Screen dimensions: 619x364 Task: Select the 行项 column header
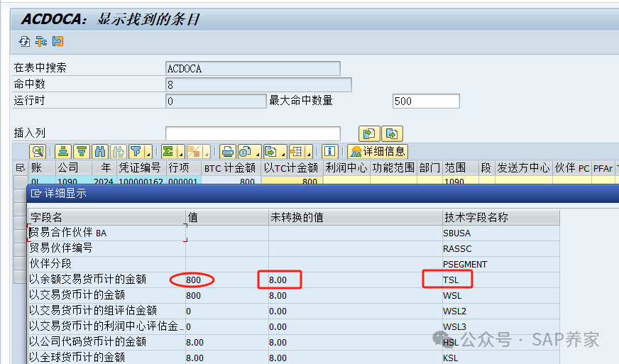tap(184, 168)
